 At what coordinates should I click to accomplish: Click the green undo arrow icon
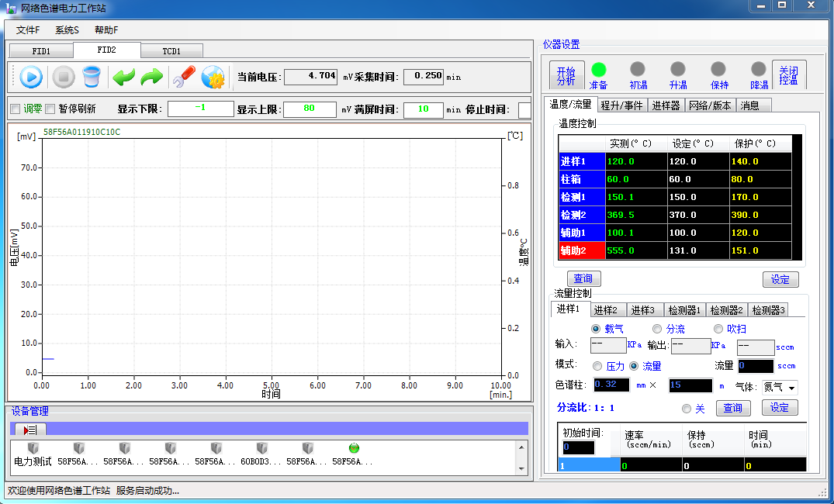[123, 77]
